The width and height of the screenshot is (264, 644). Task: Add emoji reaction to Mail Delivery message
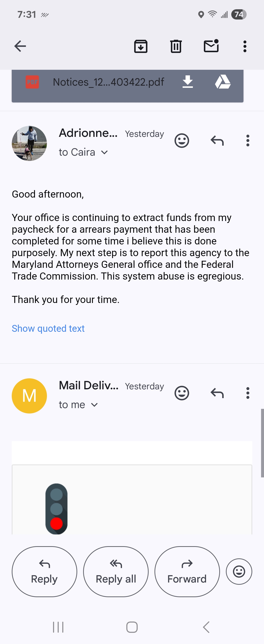pos(182,393)
